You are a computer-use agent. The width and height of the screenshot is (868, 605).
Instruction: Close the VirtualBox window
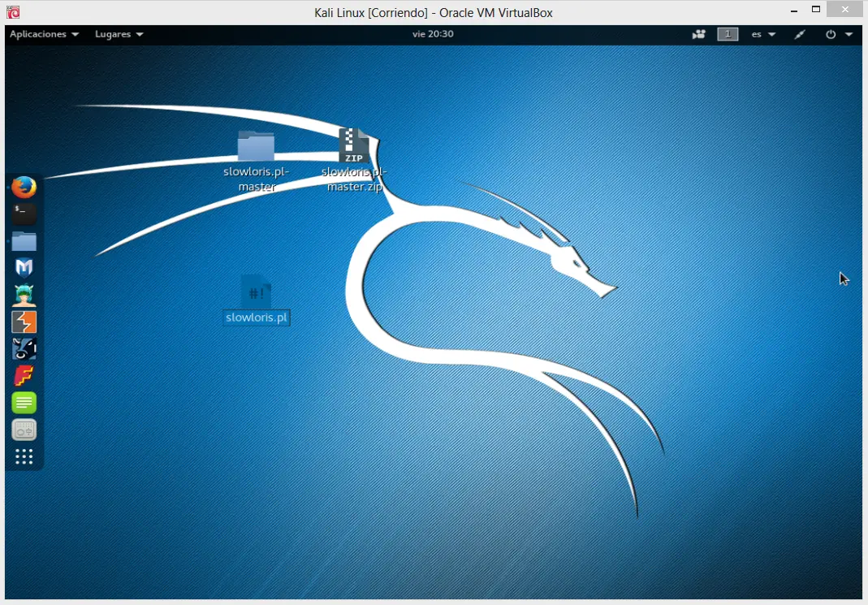(x=844, y=9)
